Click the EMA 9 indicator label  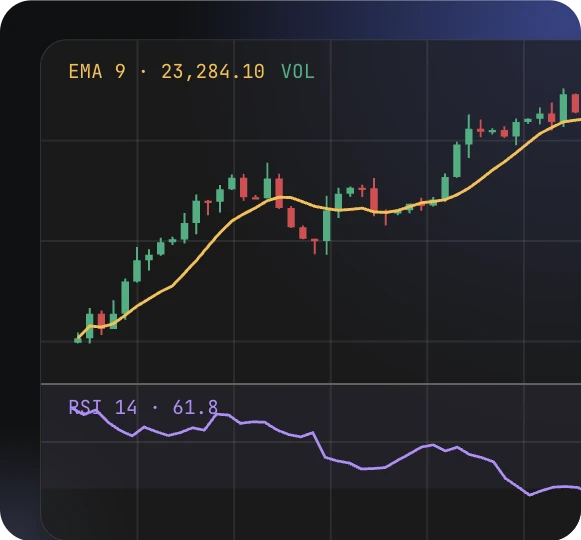97,71
